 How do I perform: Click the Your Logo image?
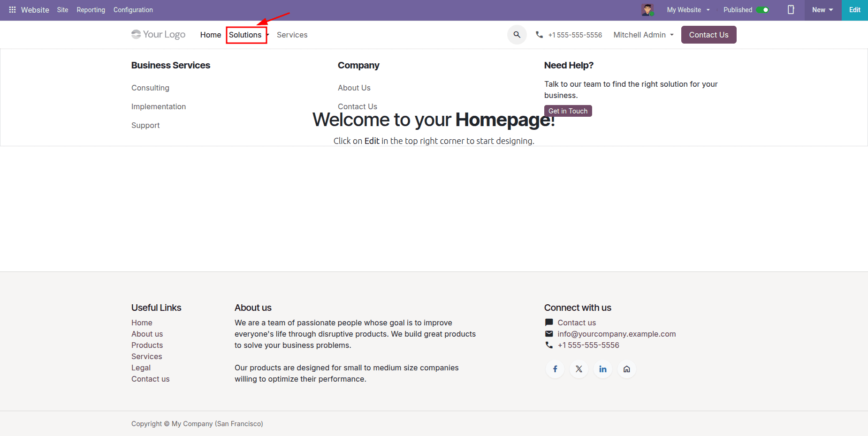[x=159, y=34]
